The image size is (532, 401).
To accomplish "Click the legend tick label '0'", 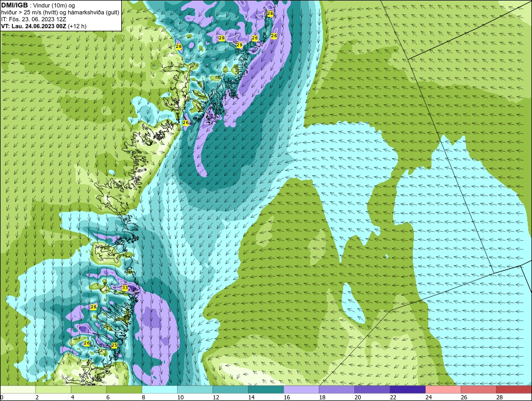I will click(2, 397).
